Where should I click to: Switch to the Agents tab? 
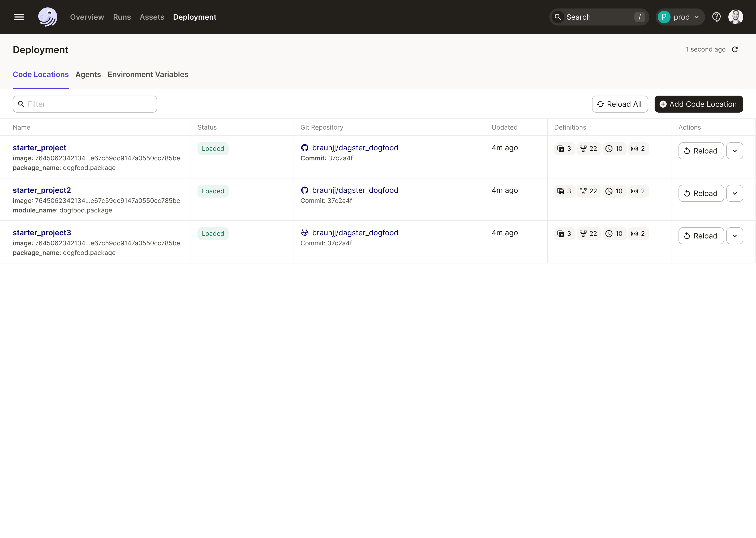tap(88, 75)
